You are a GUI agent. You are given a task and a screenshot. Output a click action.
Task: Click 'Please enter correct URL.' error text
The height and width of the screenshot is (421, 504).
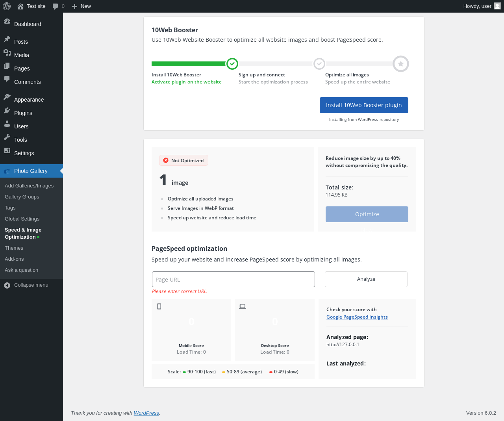[180, 291]
